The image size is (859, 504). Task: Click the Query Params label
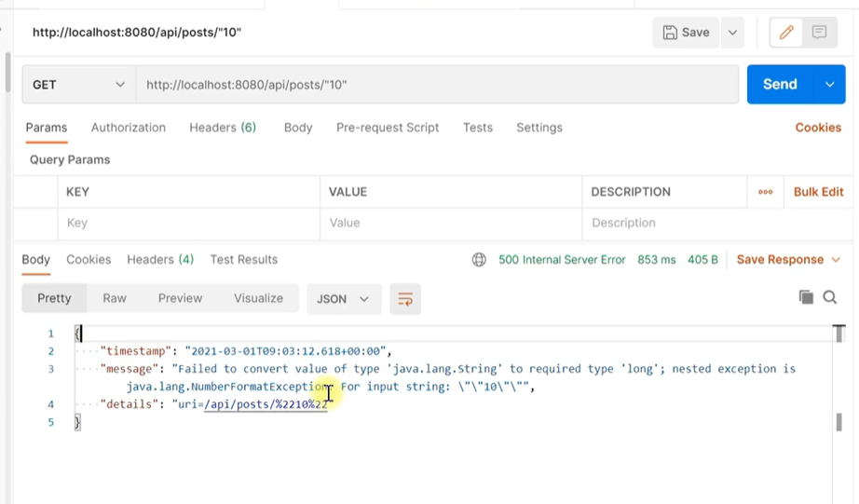[x=70, y=160]
